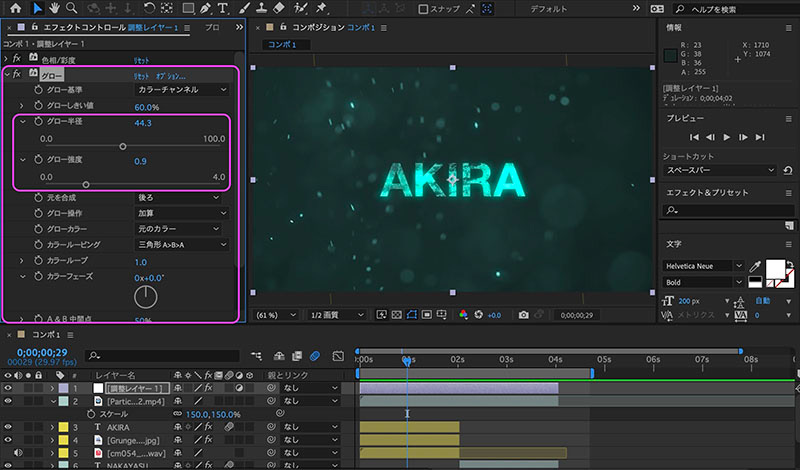Click the motion blur enable icon in timeline
Screen dimensions: 800x470
pos(315,356)
